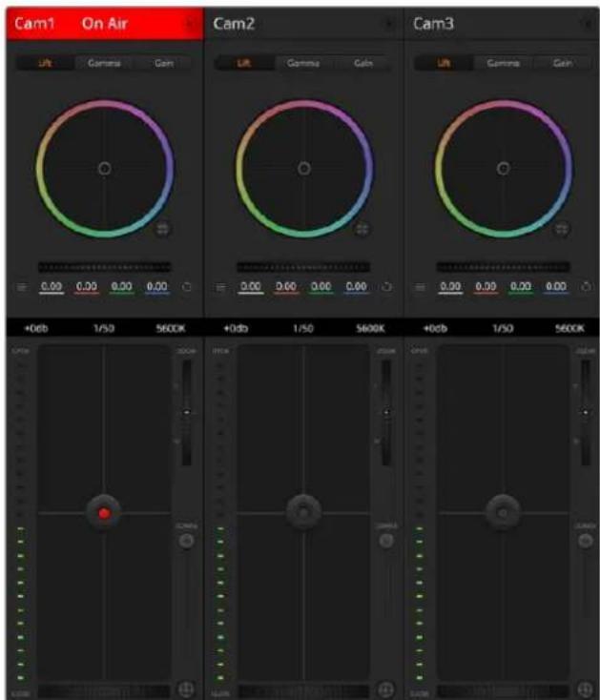Image resolution: width=600 pixels, height=700 pixels.
Task: Click Cam1 red channel value field
Action: (x=87, y=287)
